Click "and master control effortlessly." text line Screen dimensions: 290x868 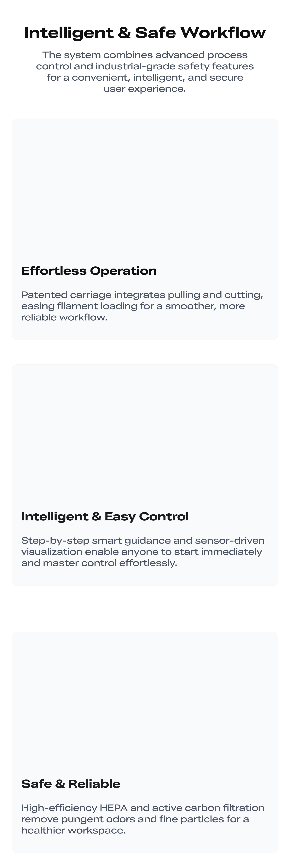point(99,563)
